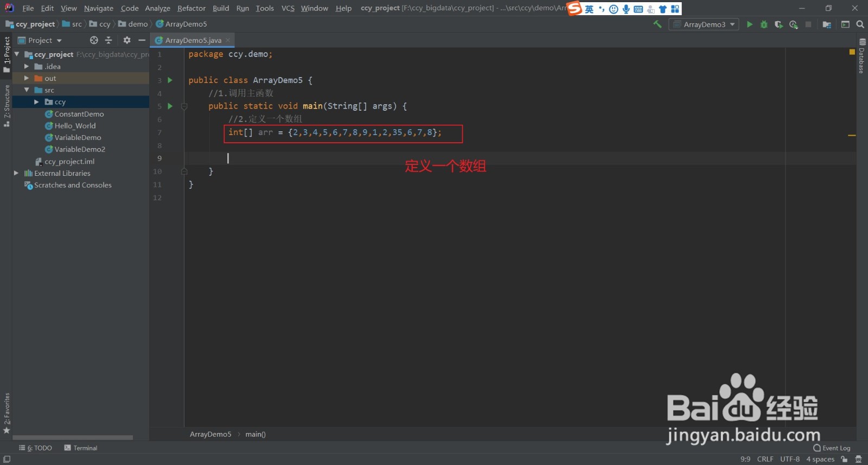
Task: Click the run gutter arrow on line 3
Action: pos(170,80)
